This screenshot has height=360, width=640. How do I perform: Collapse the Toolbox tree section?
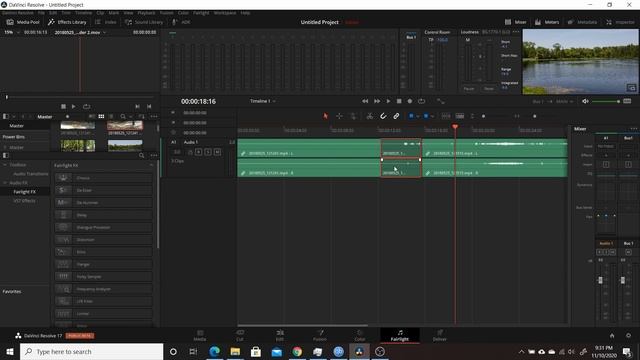pos(5,165)
